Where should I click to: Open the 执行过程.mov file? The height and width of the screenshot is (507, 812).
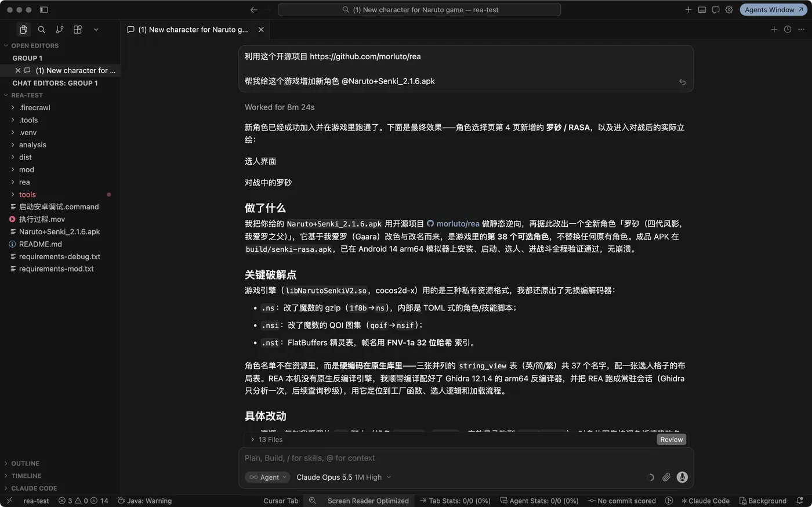60,219
